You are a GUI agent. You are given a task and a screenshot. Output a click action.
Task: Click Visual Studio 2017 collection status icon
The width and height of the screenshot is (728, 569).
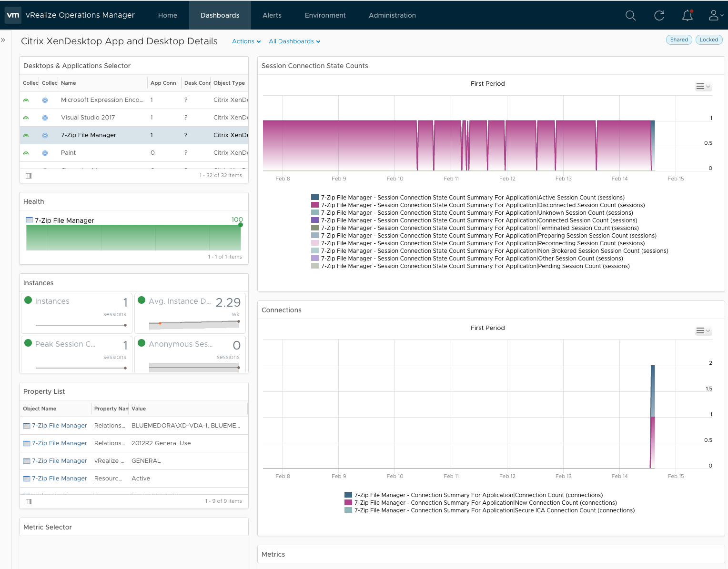point(45,118)
